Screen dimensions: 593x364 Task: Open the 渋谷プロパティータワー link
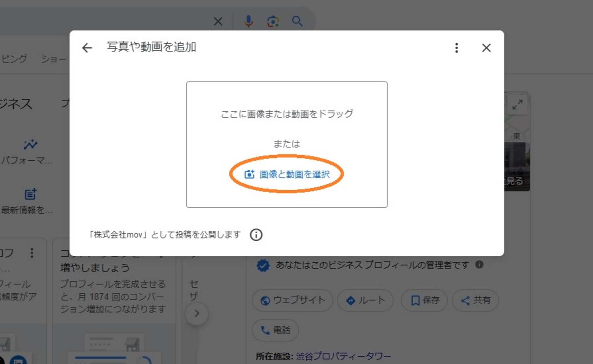coord(343,356)
